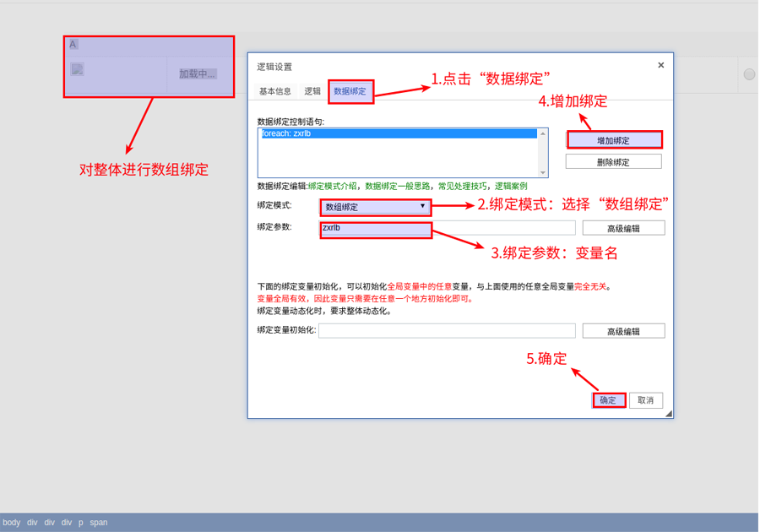Click 高级编辑 next to 绑定参数
760x532 pixels.
click(x=623, y=228)
